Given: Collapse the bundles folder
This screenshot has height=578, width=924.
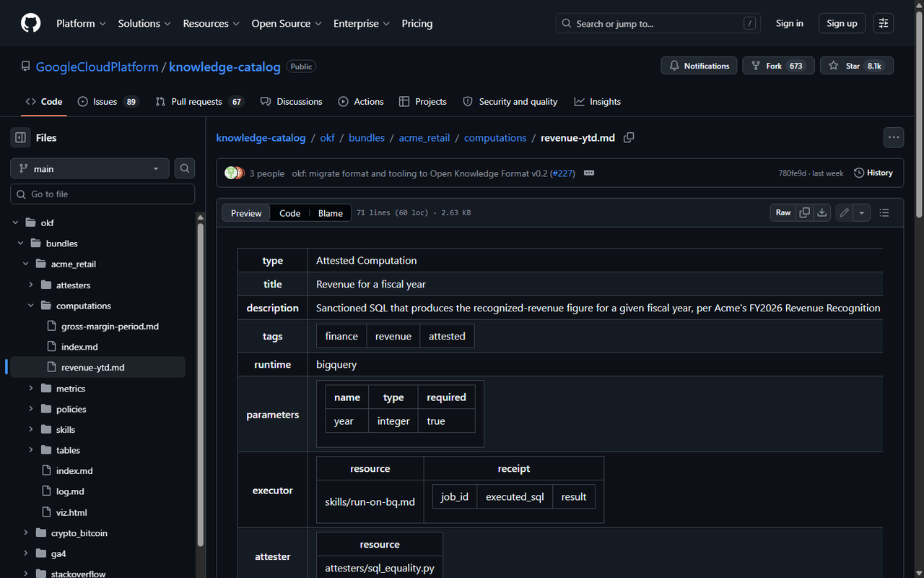Looking at the screenshot, I should pos(21,243).
